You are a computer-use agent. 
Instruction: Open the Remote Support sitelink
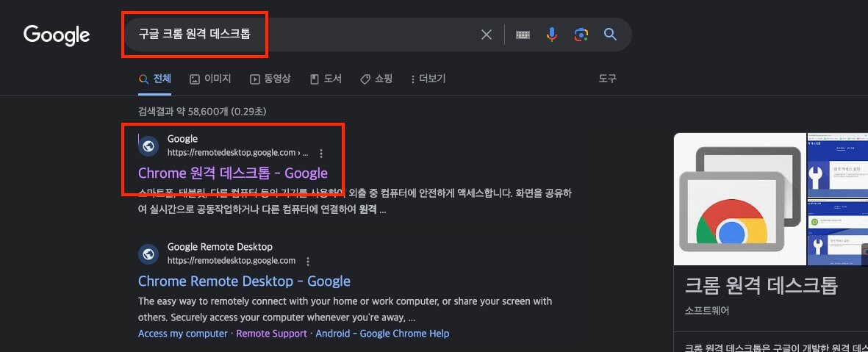tap(271, 334)
